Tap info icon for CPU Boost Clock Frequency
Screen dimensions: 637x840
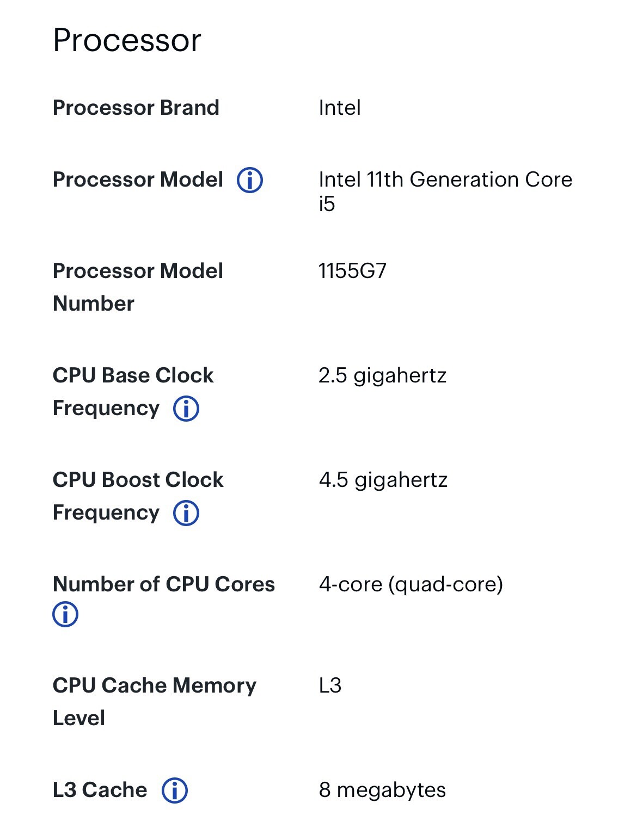186,513
